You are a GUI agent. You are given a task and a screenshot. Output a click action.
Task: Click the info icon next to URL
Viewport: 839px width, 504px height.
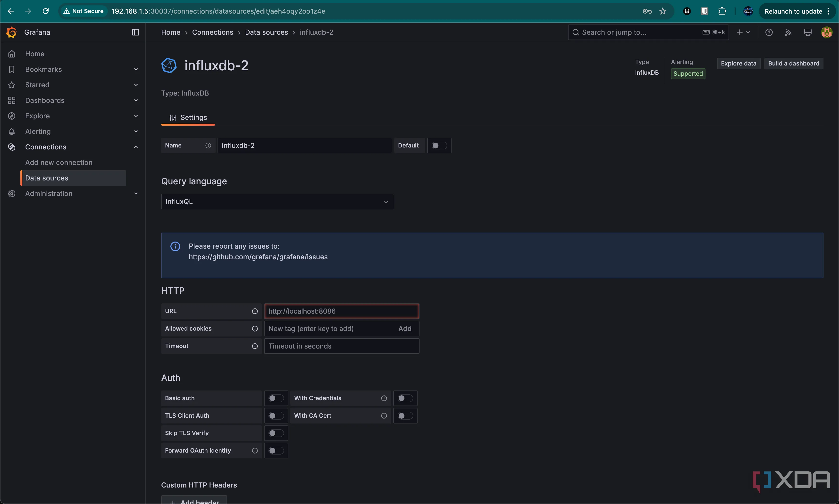tap(255, 311)
